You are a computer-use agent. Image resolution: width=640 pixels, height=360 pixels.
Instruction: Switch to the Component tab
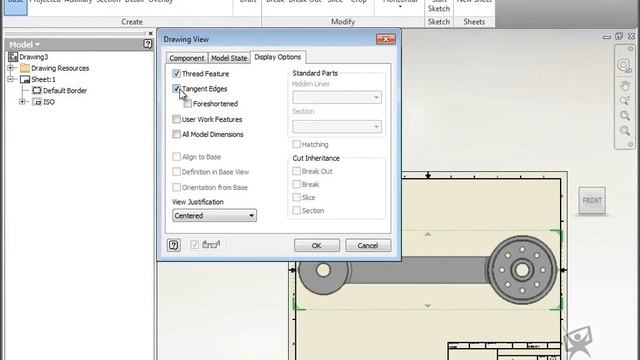[187, 58]
